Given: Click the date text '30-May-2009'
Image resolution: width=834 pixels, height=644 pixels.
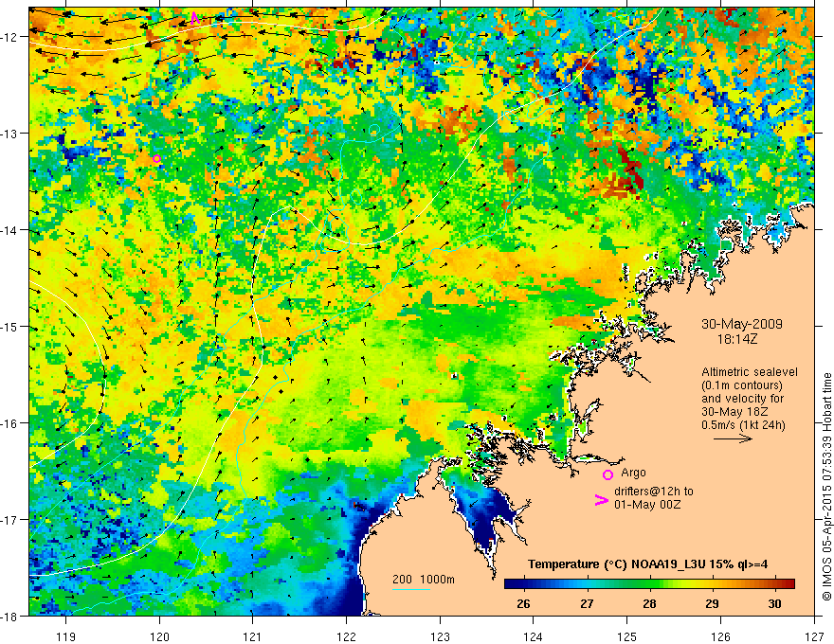Looking at the screenshot, I should pyautogui.click(x=742, y=324).
